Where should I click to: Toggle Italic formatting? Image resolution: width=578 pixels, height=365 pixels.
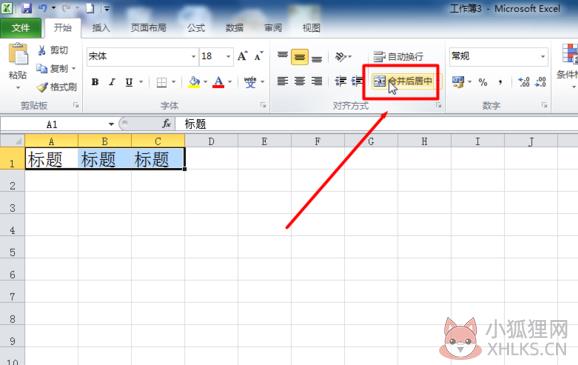click(112, 82)
